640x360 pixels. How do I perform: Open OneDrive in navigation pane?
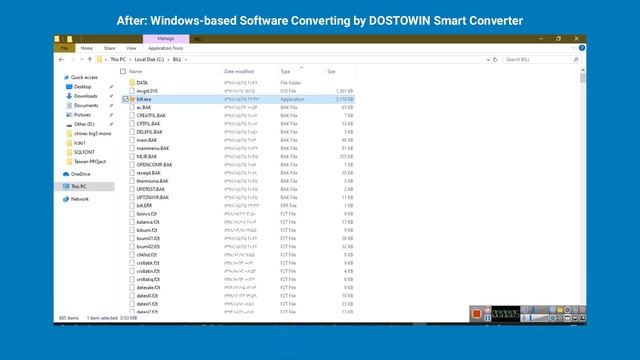[x=77, y=174]
